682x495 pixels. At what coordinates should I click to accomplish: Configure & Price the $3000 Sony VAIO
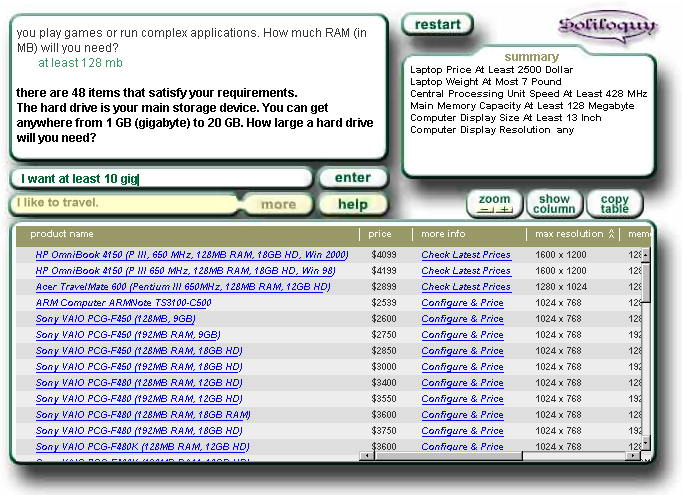point(462,367)
